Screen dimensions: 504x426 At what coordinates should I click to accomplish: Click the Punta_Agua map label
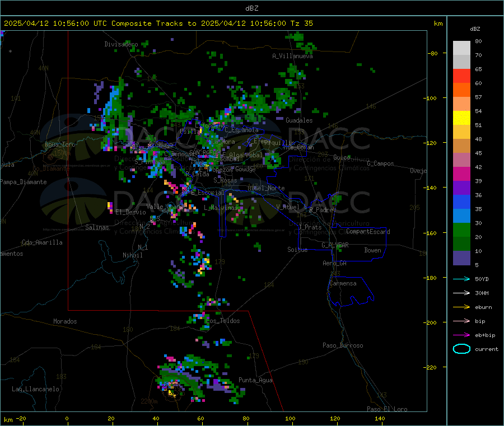(255, 380)
